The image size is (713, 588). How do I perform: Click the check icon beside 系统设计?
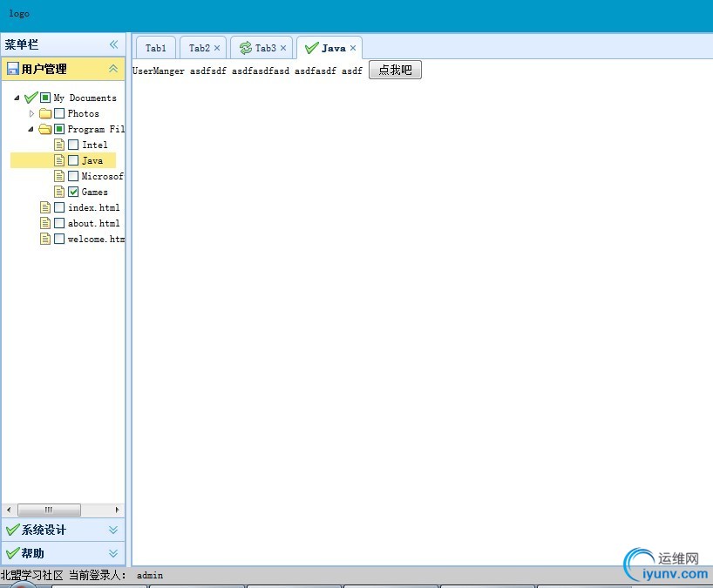point(13,530)
